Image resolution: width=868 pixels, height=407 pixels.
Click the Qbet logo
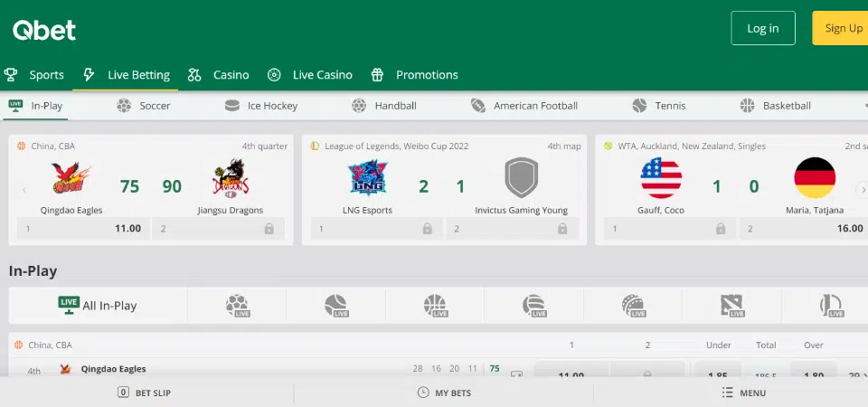pyautogui.click(x=44, y=31)
